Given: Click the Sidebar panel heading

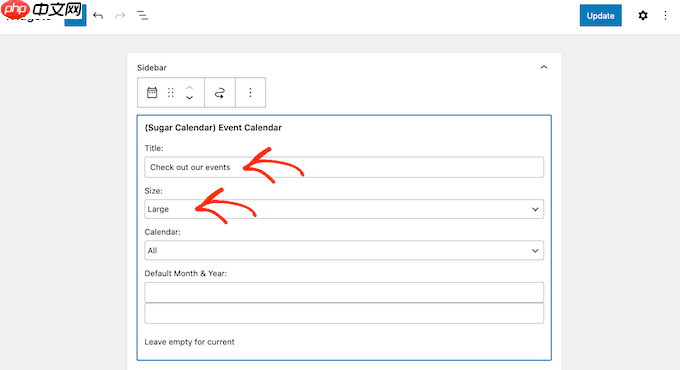Looking at the screenshot, I should pyautogui.click(x=152, y=68).
